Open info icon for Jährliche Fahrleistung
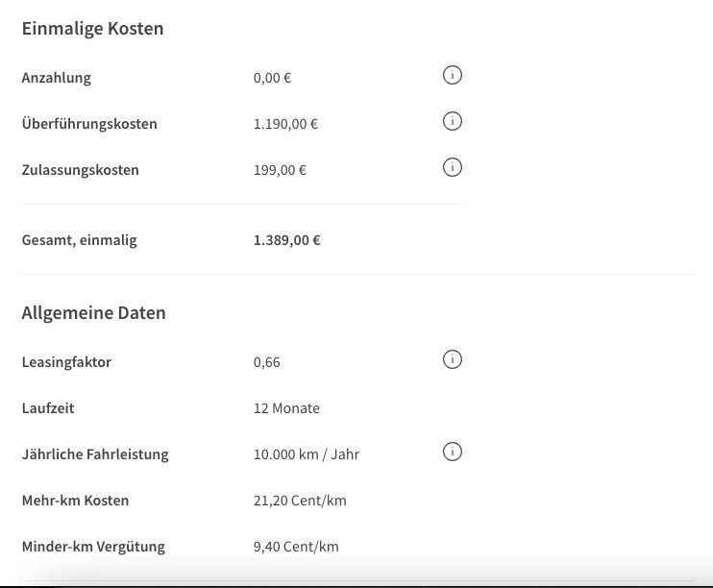The height and width of the screenshot is (588, 713). [453, 452]
